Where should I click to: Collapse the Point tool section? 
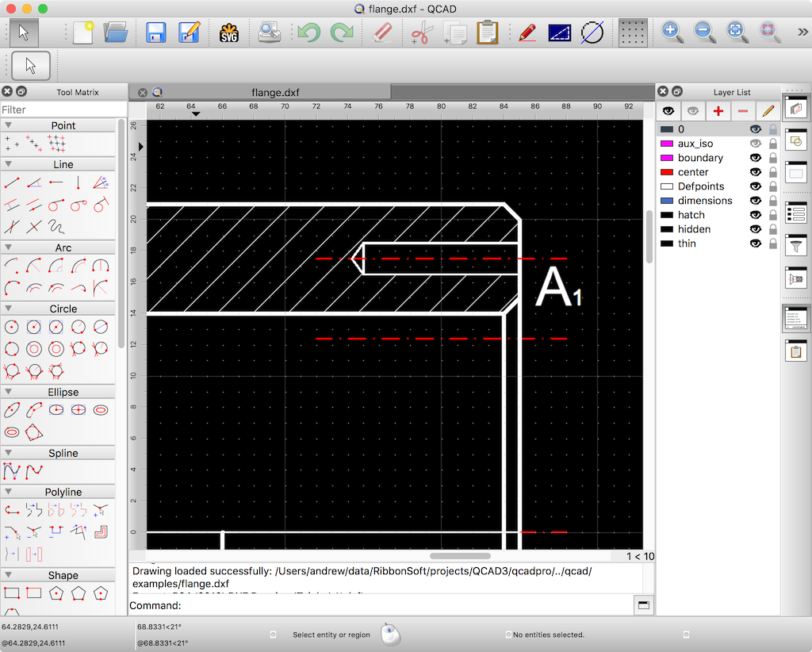click(9, 125)
